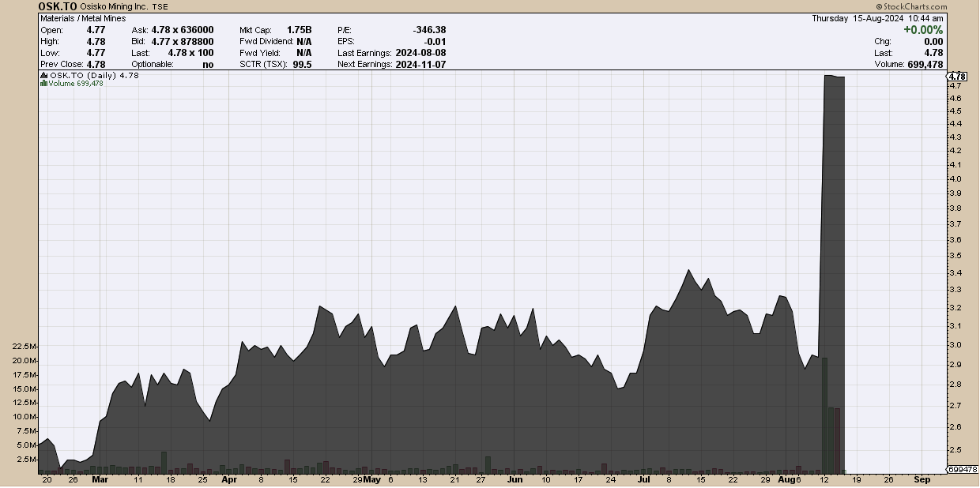Viewport: 980px width, 488px height.
Task: Click the Chg value 0.00
Action: point(934,41)
